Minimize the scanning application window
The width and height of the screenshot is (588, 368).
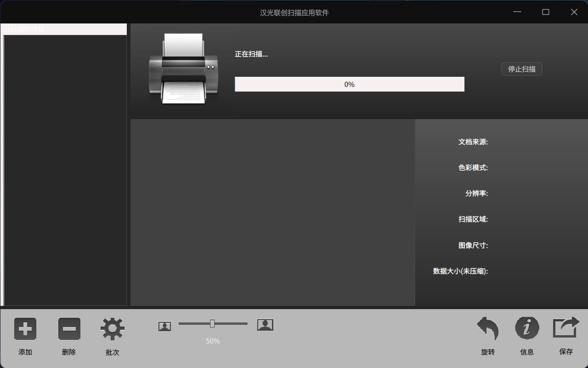point(517,12)
